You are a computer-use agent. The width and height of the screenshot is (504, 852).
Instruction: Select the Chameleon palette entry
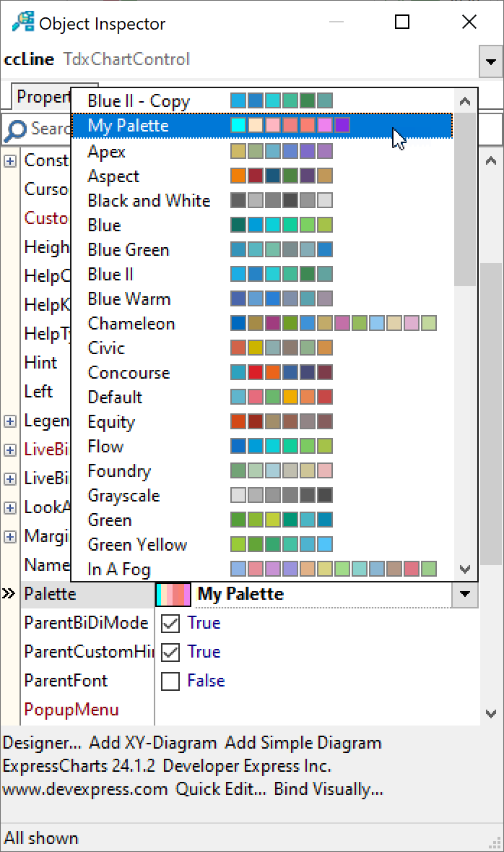131,324
